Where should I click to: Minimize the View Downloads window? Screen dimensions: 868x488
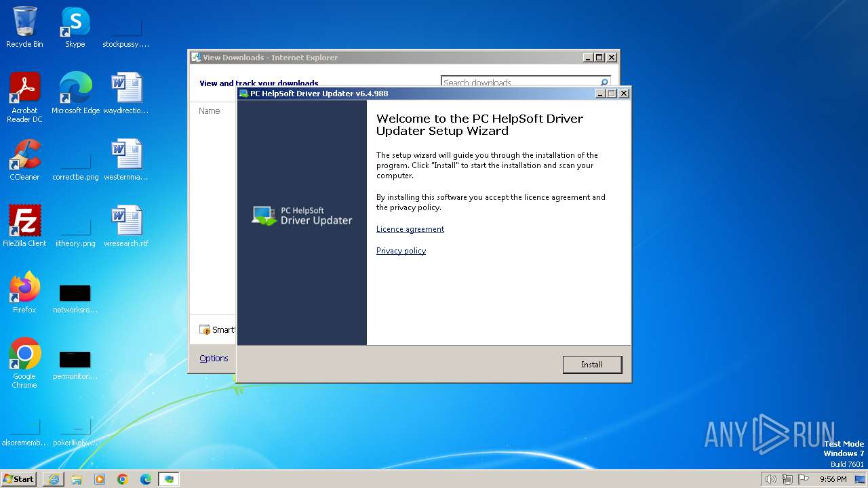588,58
